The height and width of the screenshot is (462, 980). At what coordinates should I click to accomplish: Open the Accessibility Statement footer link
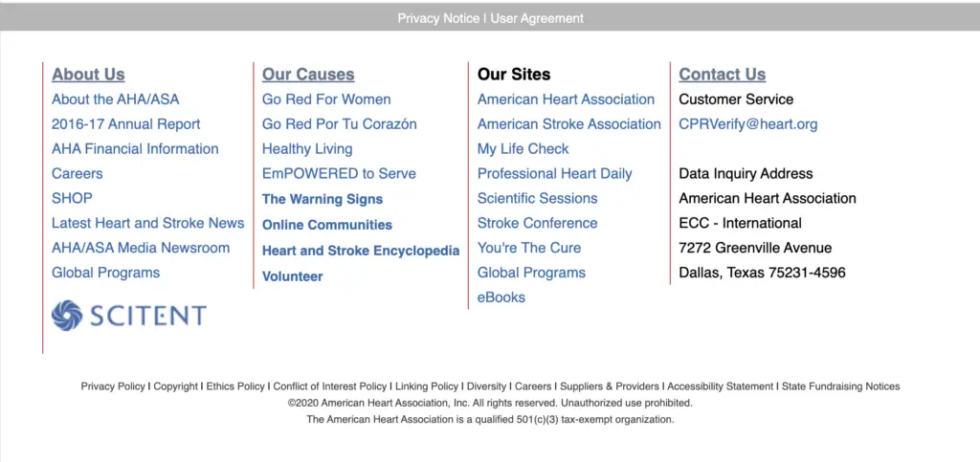click(720, 386)
